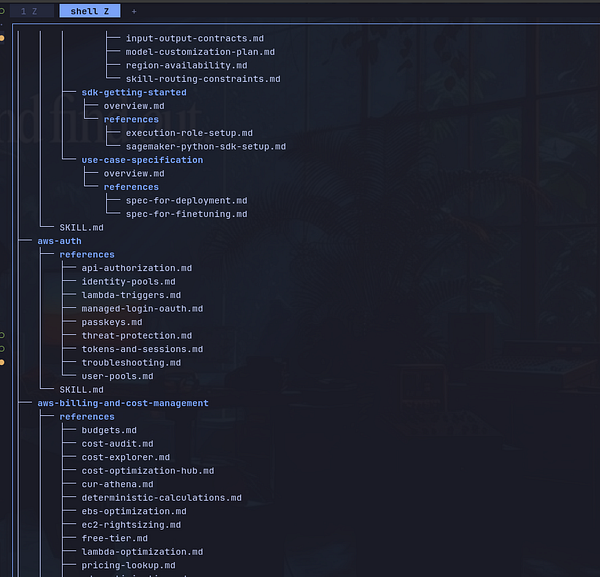Select the use-case-specification directory name

point(142,160)
